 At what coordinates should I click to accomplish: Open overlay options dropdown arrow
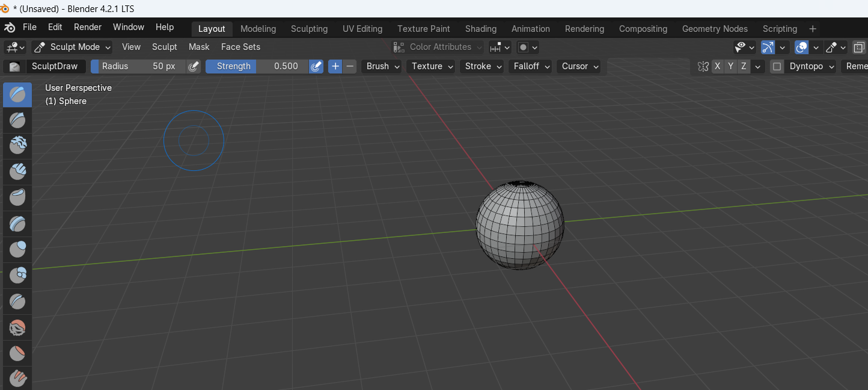click(816, 47)
